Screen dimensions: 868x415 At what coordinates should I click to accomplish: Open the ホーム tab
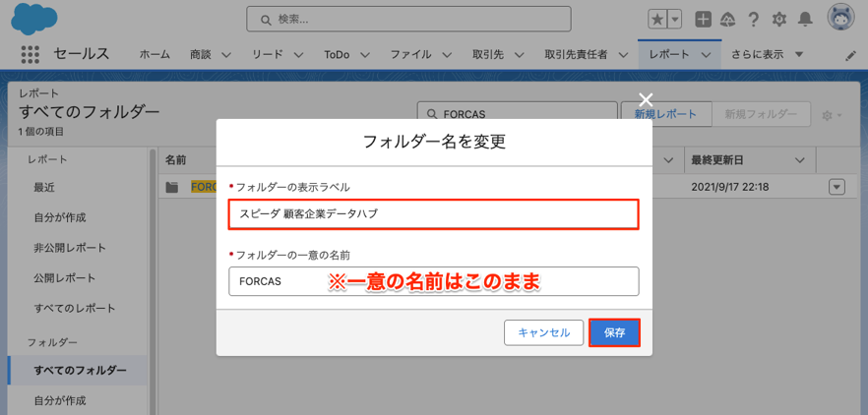click(155, 54)
